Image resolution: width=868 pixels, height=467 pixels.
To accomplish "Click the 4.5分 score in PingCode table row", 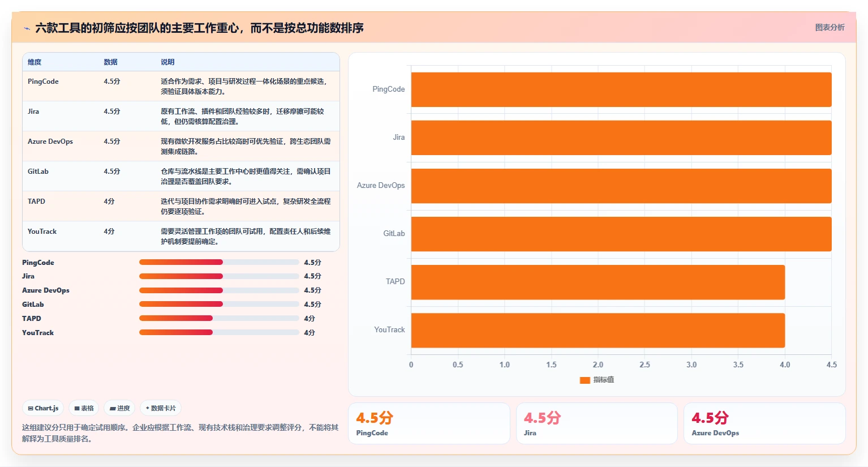I will pos(112,82).
